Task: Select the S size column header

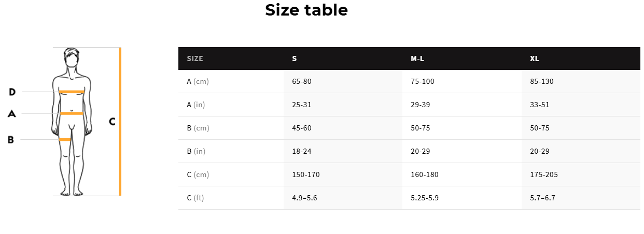Action: [294, 58]
